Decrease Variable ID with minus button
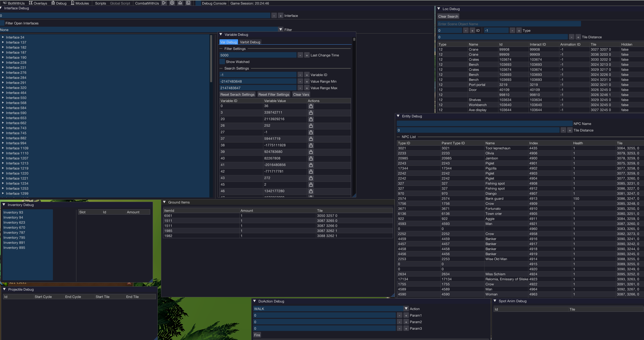Screen dimensions: 644x340 click(x=300, y=75)
